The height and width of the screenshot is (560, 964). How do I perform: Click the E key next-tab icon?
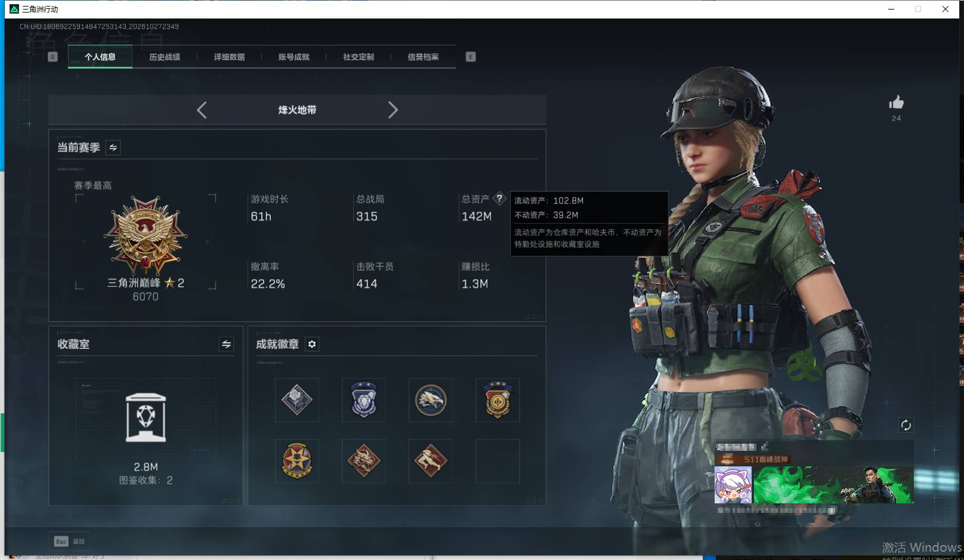point(471,57)
